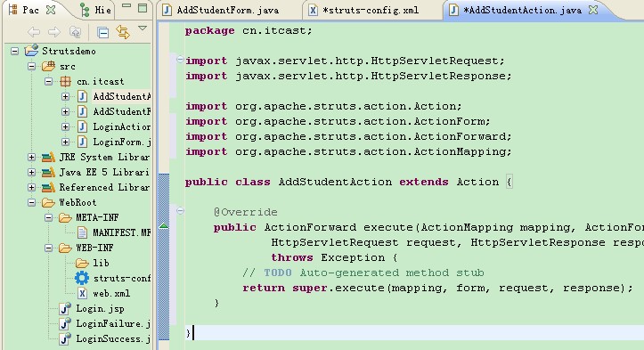Select MANIFEST.MF in the tree
Screen dimensions: 644x350
pyautogui.click(x=121, y=233)
